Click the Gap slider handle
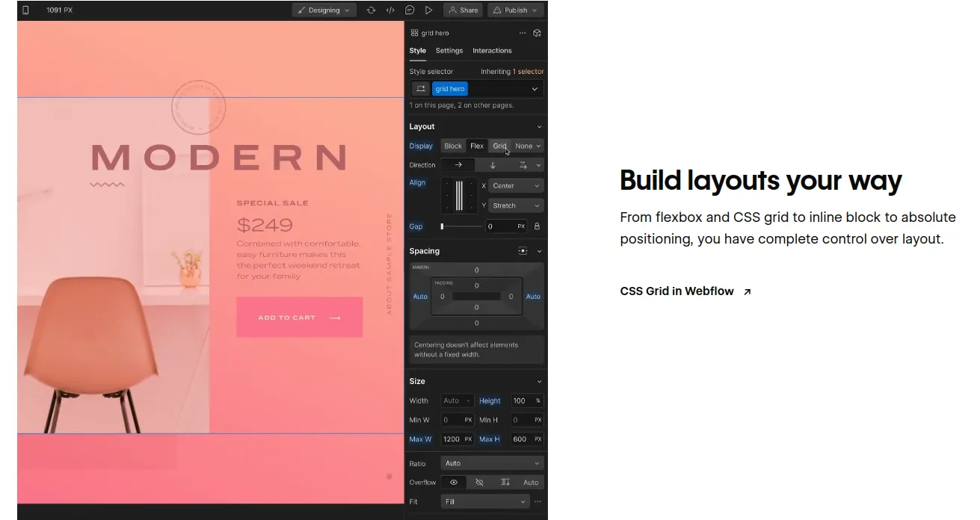This screenshot has width=980, height=520. (443, 226)
